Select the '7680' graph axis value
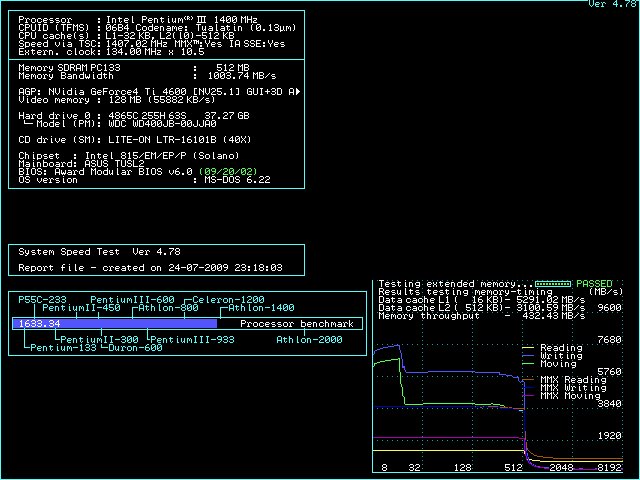Screen dimensions: 640x480 (x=609, y=340)
